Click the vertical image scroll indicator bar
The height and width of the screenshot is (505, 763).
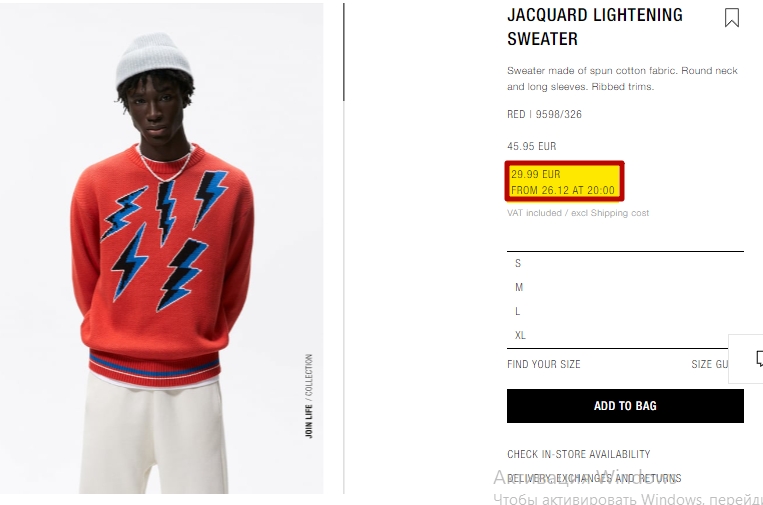(x=344, y=52)
